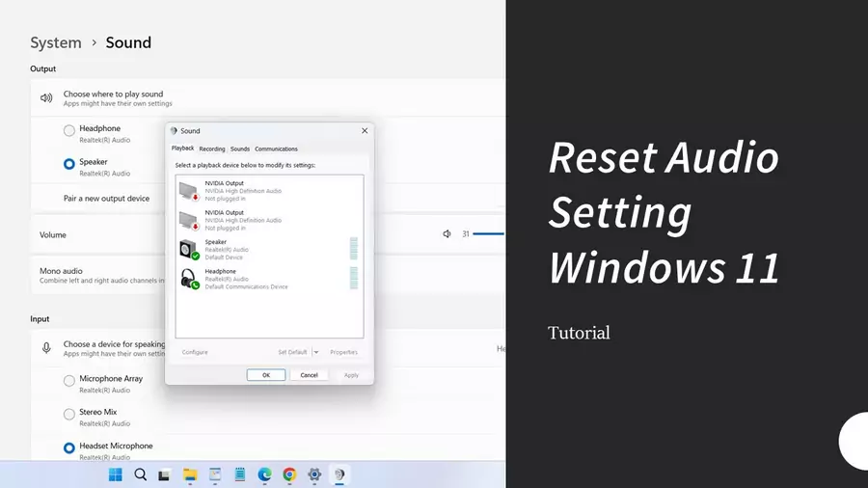
Task: Click the System breadcrumb link
Action: click(x=56, y=42)
